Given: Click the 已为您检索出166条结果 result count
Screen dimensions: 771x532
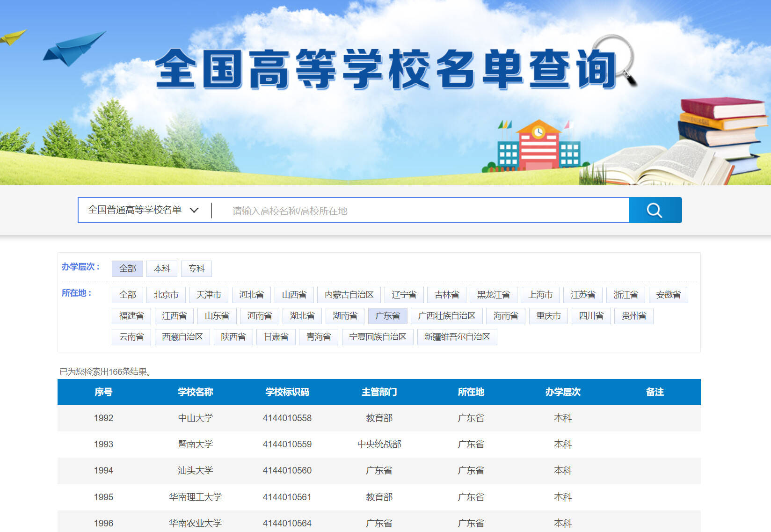Looking at the screenshot, I should [x=105, y=372].
